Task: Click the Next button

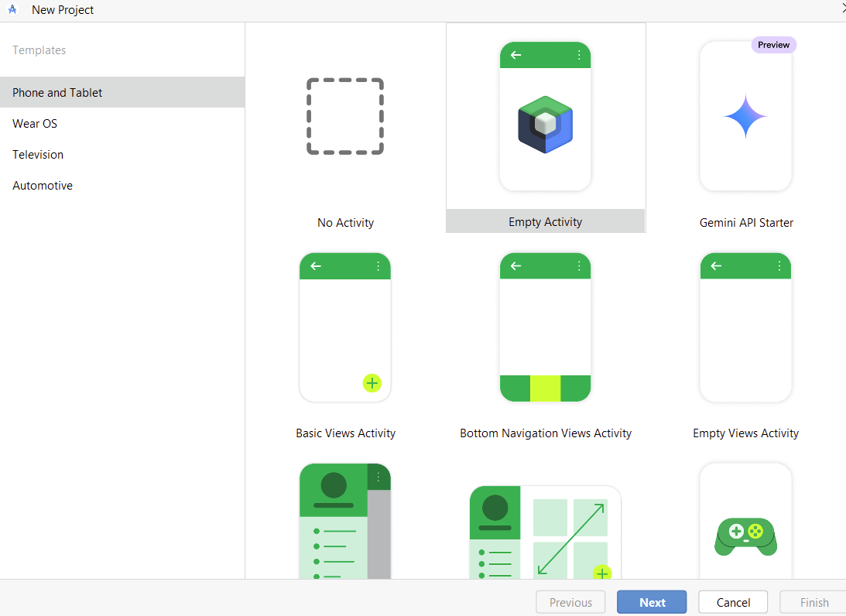Action: coord(652,603)
